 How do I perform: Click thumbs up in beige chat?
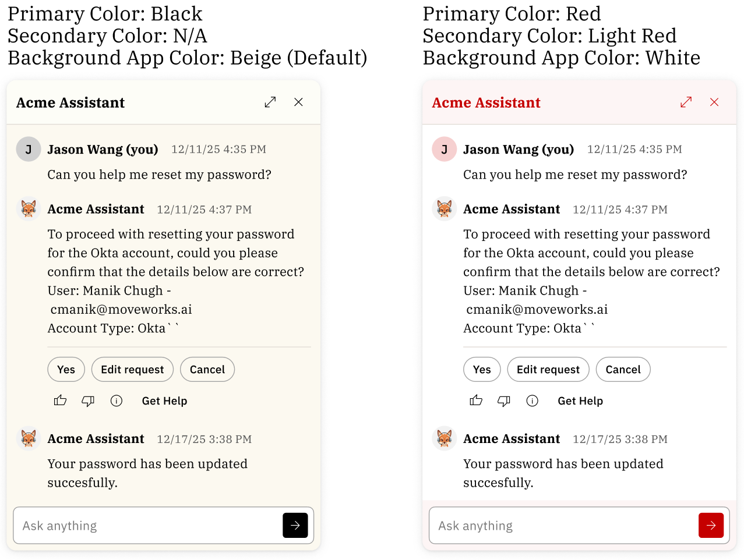tap(61, 400)
